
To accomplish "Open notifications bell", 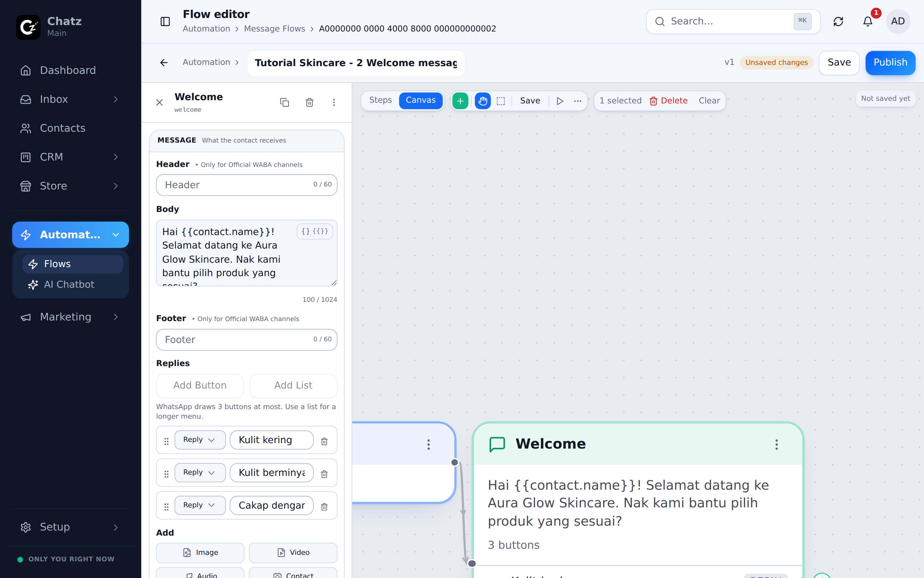I will coord(868,22).
